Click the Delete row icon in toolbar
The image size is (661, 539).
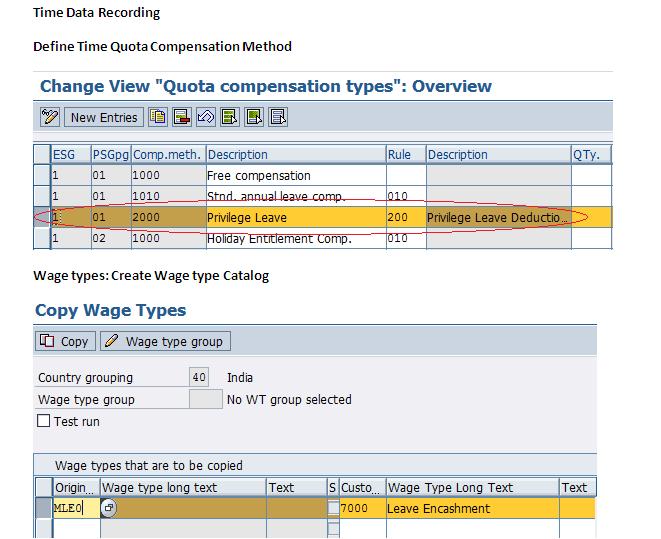(x=182, y=117)
